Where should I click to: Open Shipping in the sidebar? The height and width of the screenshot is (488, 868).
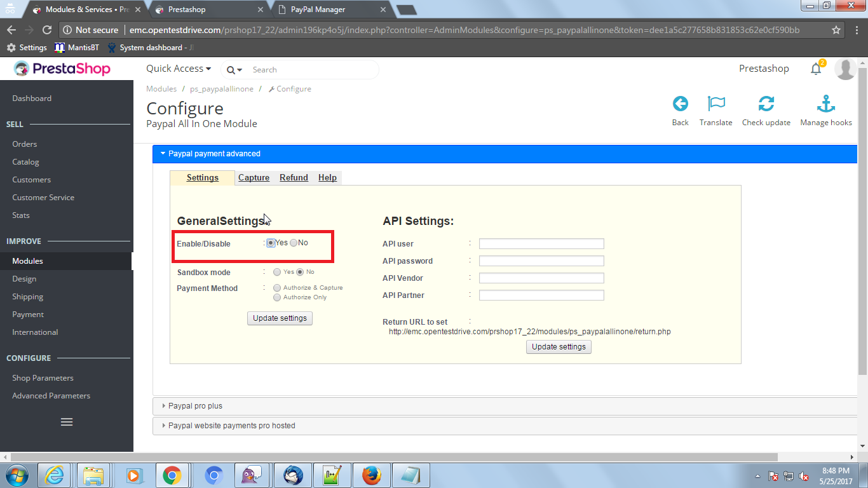tap(28, 297)
